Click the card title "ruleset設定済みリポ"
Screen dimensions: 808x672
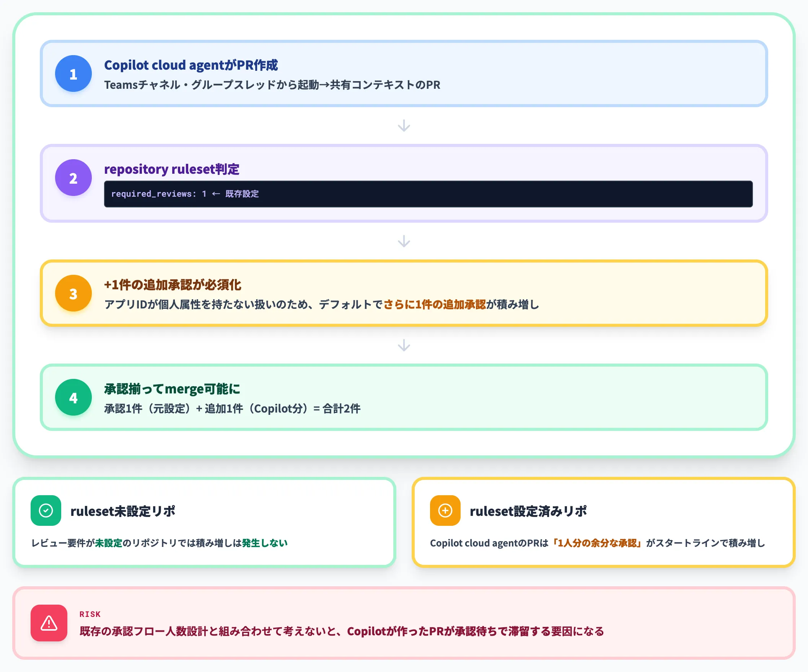528,511
